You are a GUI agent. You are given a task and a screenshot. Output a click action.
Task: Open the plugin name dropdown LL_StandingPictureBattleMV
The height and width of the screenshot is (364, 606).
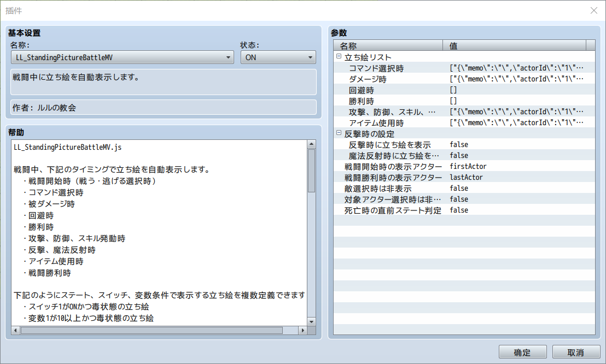coord(122,57)
